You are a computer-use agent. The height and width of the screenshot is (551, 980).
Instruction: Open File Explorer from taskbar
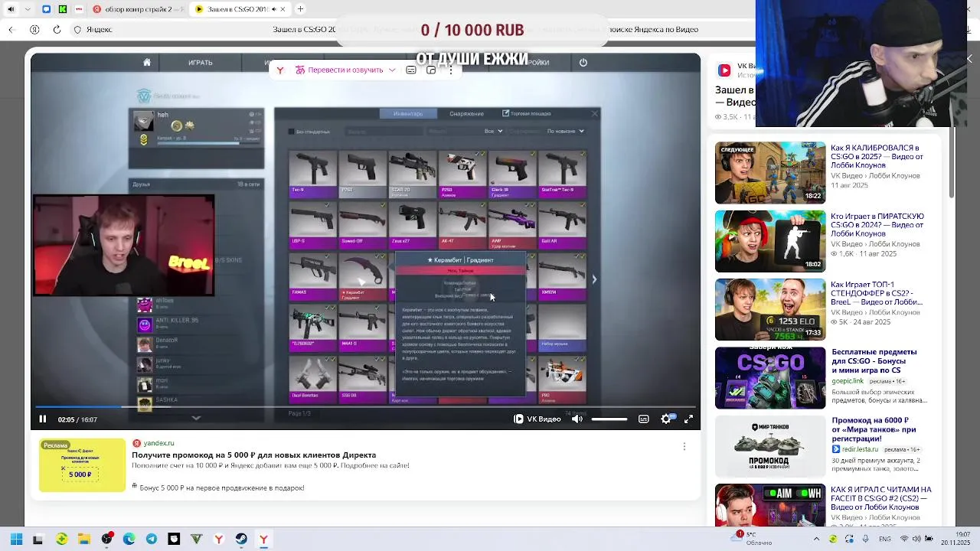click(84, 540)
